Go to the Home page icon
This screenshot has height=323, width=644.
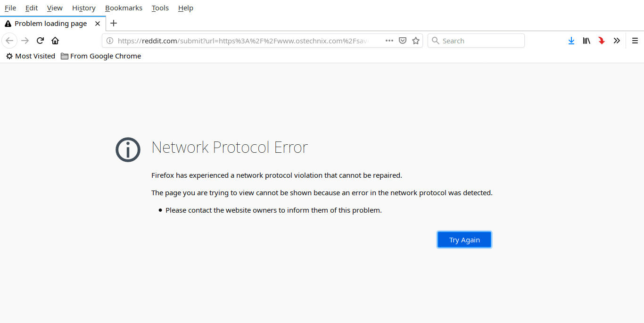point(55,41)
